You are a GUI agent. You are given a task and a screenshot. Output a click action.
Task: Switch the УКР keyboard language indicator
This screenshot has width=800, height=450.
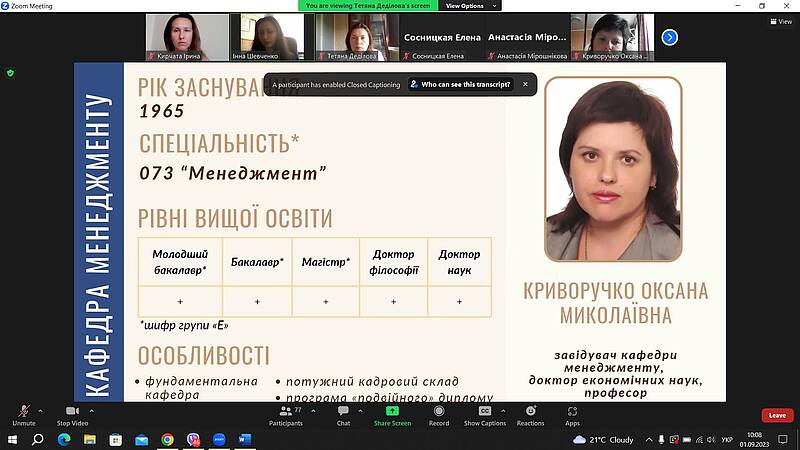727,439
